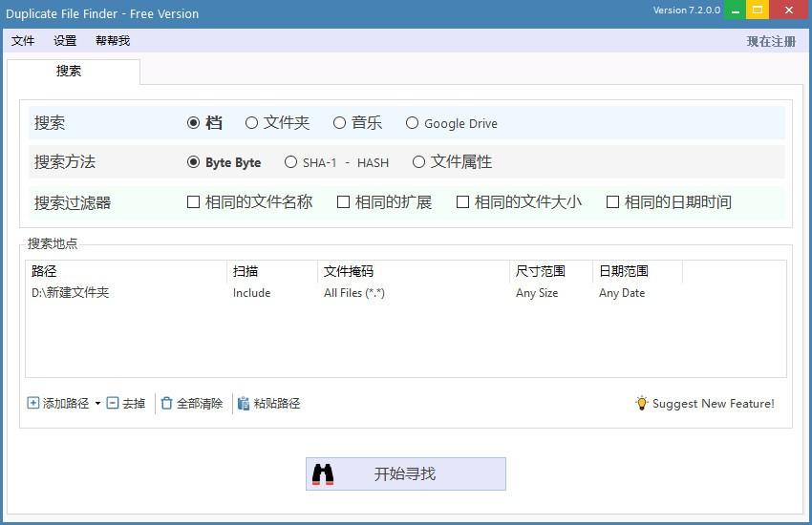Viewport: 812px width, 525px height.
Task: Select the 文件夹 search radio
Action: [x=251, y=122]
